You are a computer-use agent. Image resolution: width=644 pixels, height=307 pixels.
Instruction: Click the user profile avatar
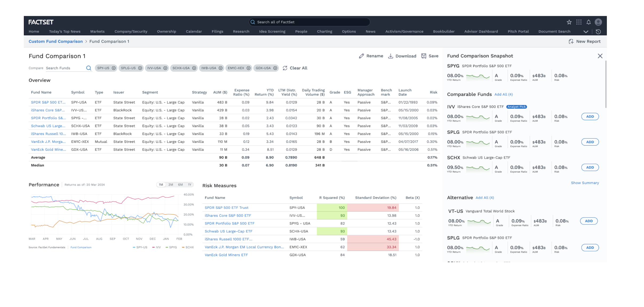(598, 22)
